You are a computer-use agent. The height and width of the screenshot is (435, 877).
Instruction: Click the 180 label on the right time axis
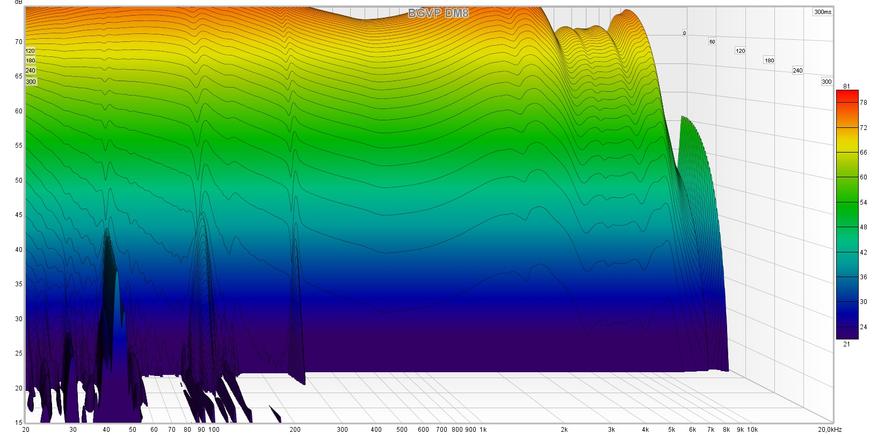(x=770, y=60)
